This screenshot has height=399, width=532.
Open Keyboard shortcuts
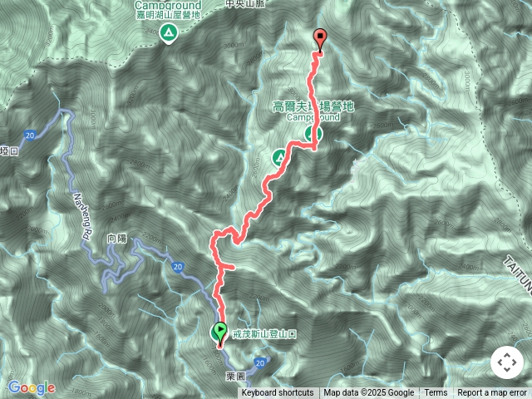coord(278,393)
